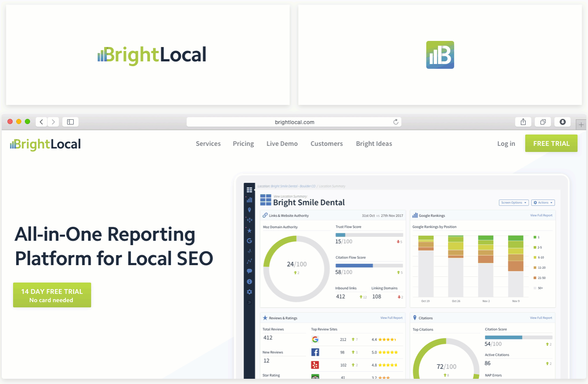Expand the sidebar with the double chevron

click(249, 302)
